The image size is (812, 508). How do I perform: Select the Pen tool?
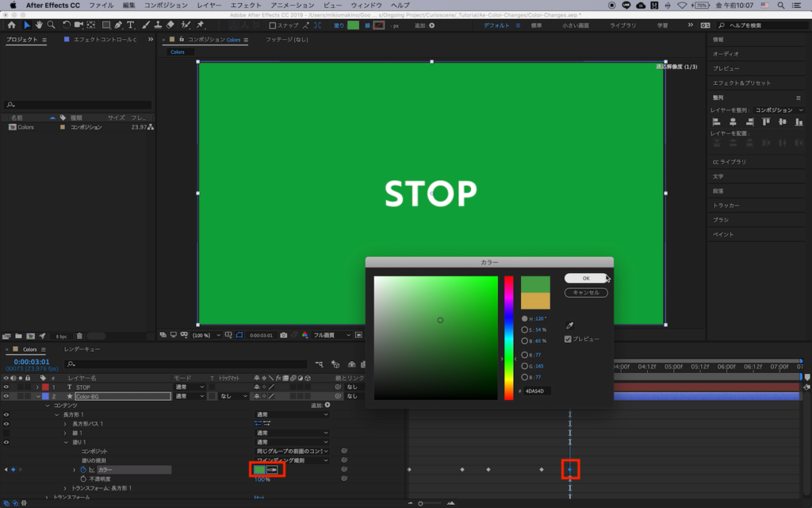119,25
